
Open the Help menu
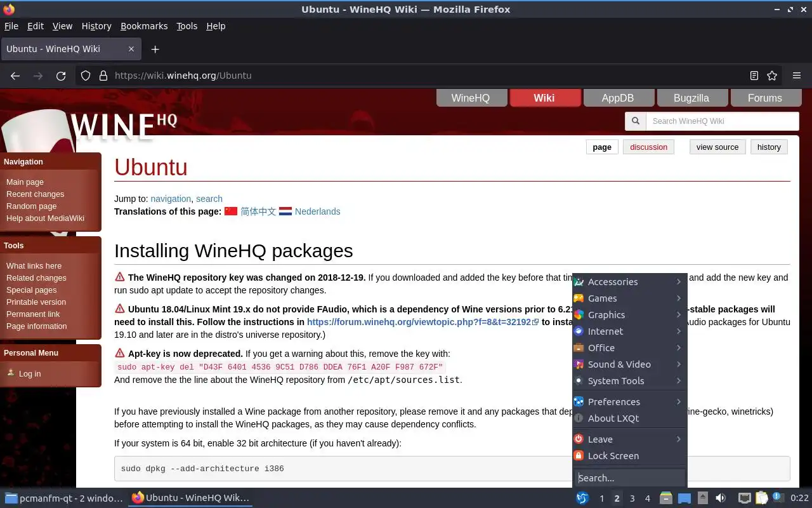[x=216, y=26]
